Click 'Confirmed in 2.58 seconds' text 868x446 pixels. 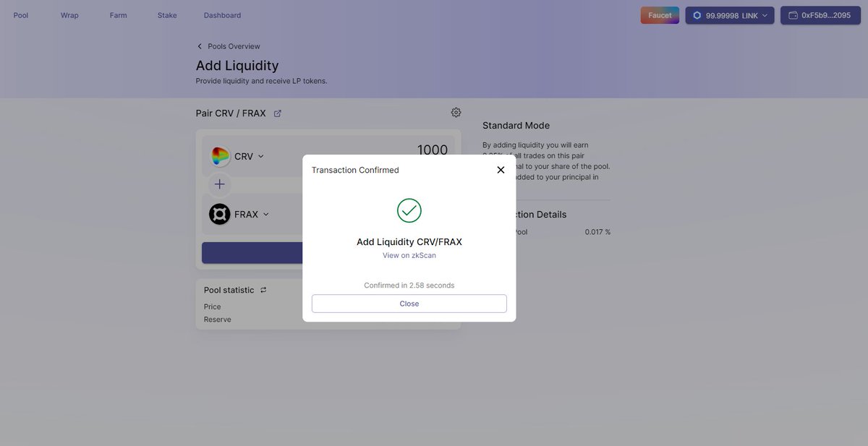coord(409,286)
